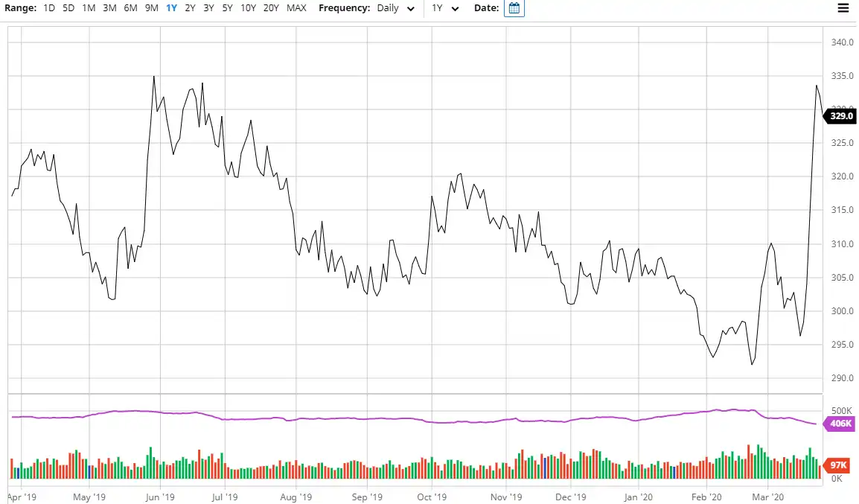Click the 325.0 price axis label

[x=842, y=143]
